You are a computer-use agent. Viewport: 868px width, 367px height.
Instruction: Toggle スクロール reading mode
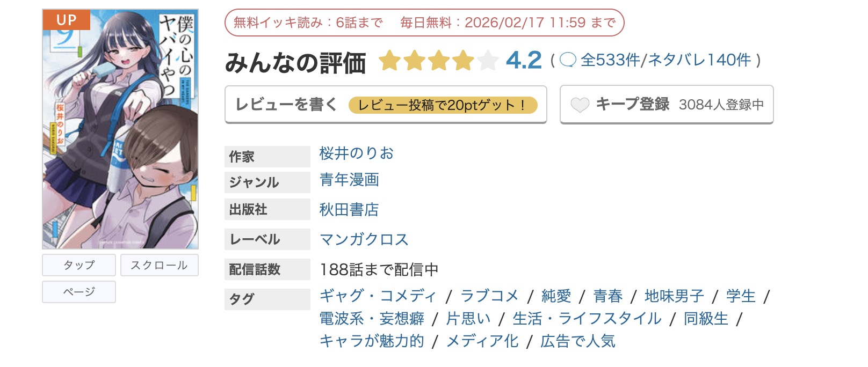click(x=160, y=265)
